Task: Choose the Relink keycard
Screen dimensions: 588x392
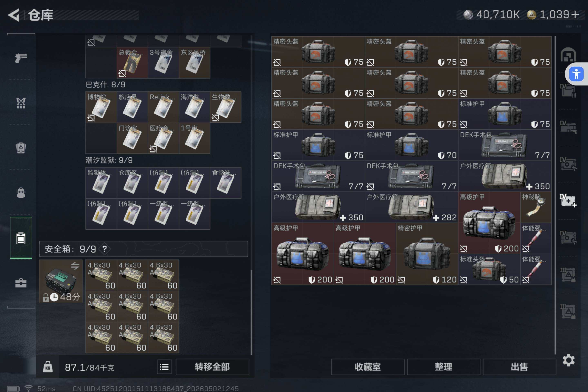Action: pyautogui.click(x=163, y=107)
